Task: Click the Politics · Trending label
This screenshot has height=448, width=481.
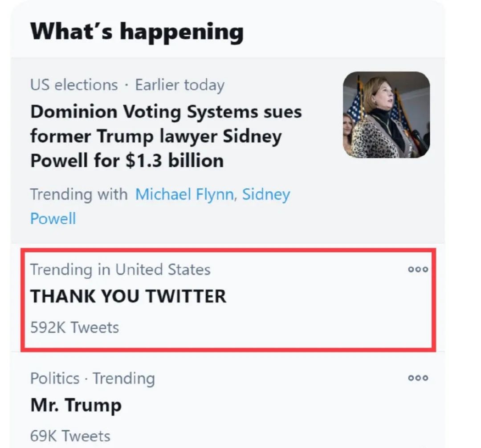Action: tap(92, 378)
